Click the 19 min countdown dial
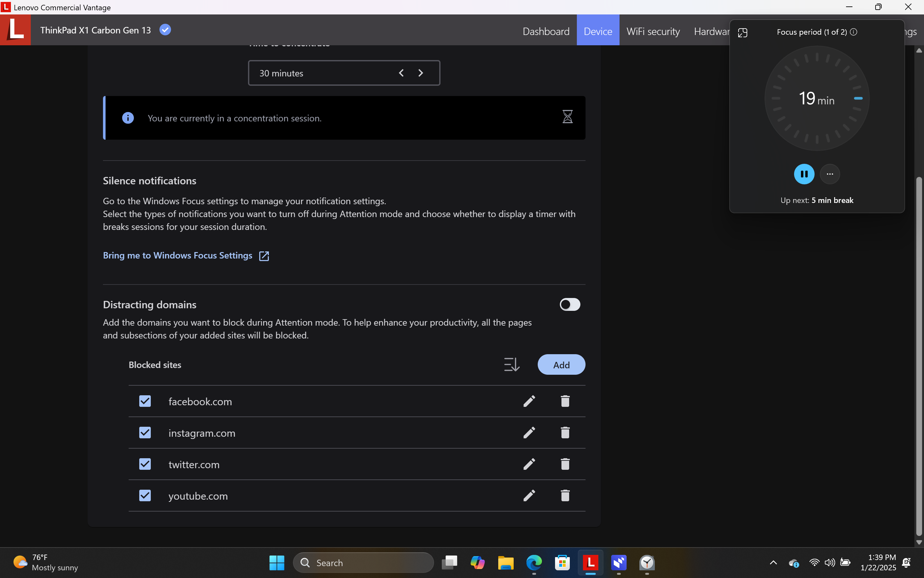Image resolution: width=924 pixels, height=578 pixels. pos(817,98)
